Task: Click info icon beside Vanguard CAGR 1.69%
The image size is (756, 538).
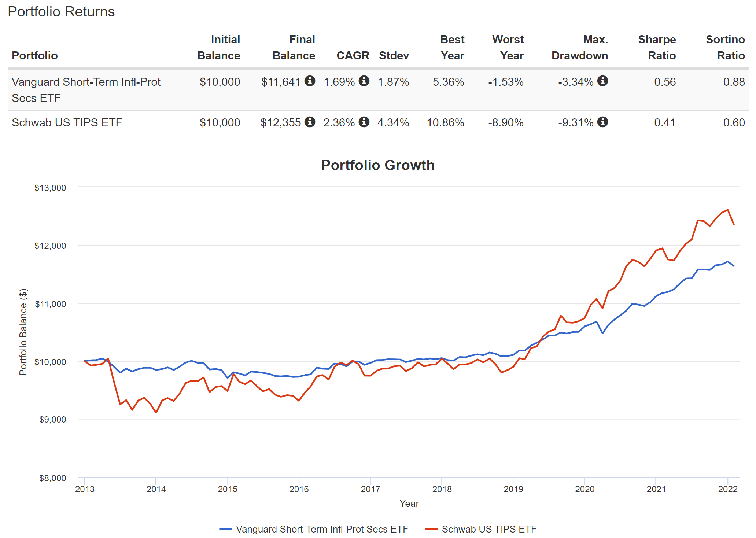Action: click(x=364, y=81)
